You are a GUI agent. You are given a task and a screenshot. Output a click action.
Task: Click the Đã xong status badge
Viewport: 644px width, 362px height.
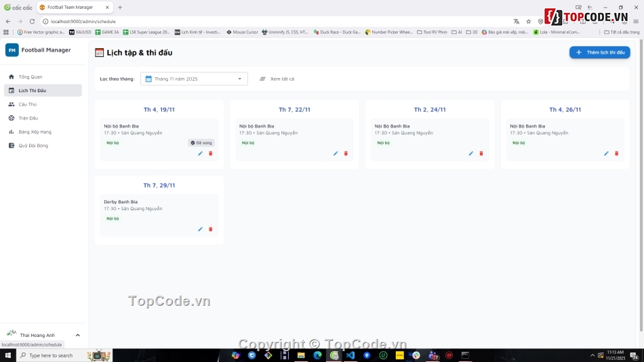201,142
